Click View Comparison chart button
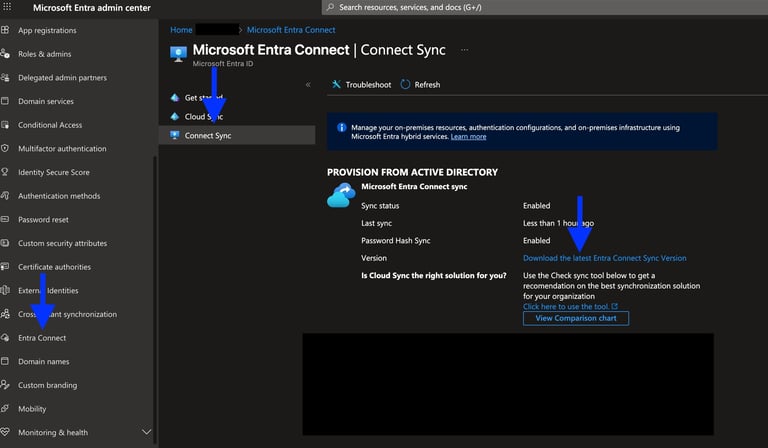Viewport: 768px width, 448px height. tap(576, 318)
